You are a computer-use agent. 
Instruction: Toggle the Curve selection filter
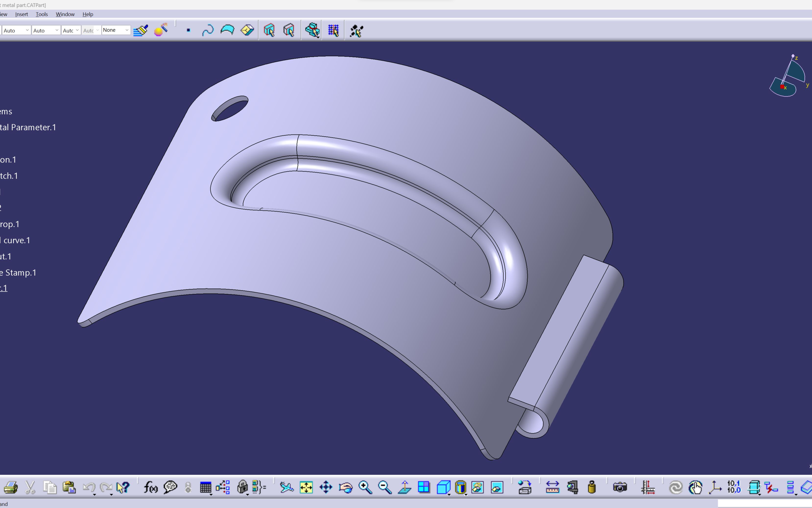(x=208, y=31)
